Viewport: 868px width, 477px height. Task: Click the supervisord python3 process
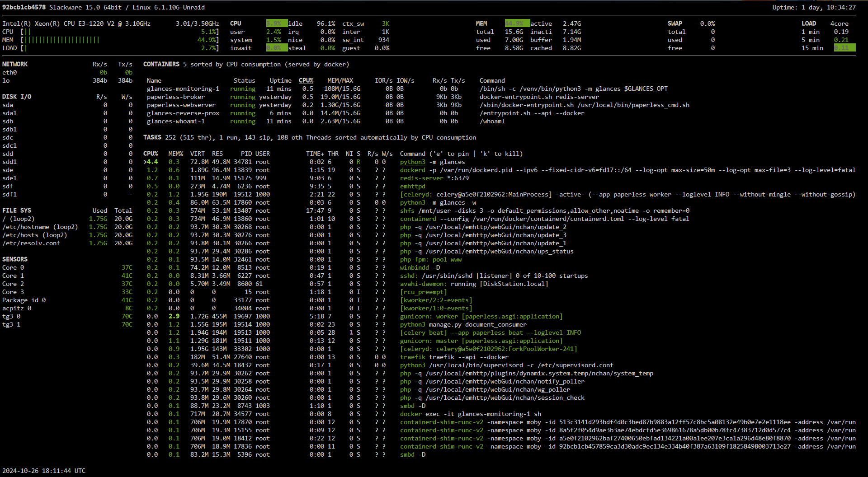click(507, 365)
